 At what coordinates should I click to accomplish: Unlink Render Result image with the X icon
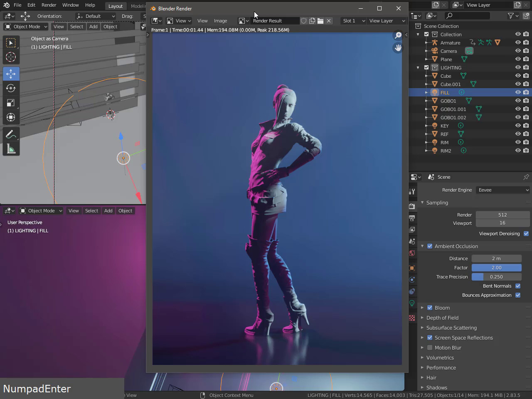[x=329, y=21]
